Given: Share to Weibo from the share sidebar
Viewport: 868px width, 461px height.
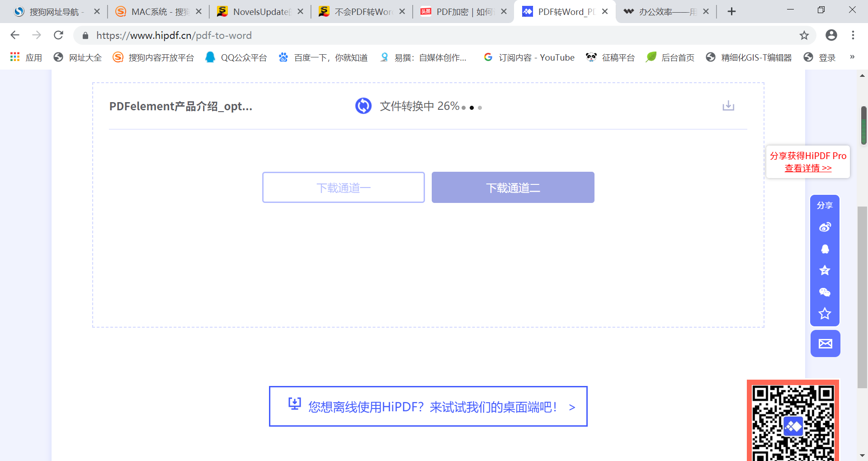Looking at the screenshot, I should tap(825, 227).
